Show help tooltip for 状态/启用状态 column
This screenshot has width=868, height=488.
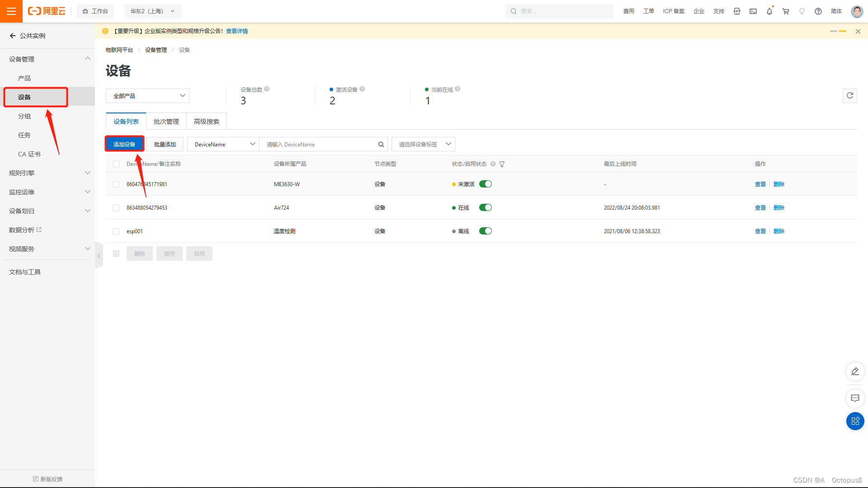click(x=493, y=164)
